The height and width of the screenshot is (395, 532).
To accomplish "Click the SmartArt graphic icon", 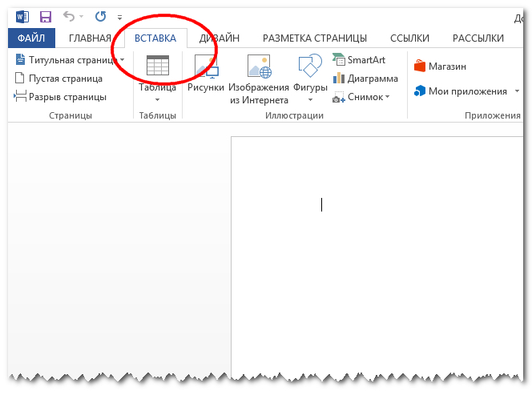I will [x=339, y=59].
